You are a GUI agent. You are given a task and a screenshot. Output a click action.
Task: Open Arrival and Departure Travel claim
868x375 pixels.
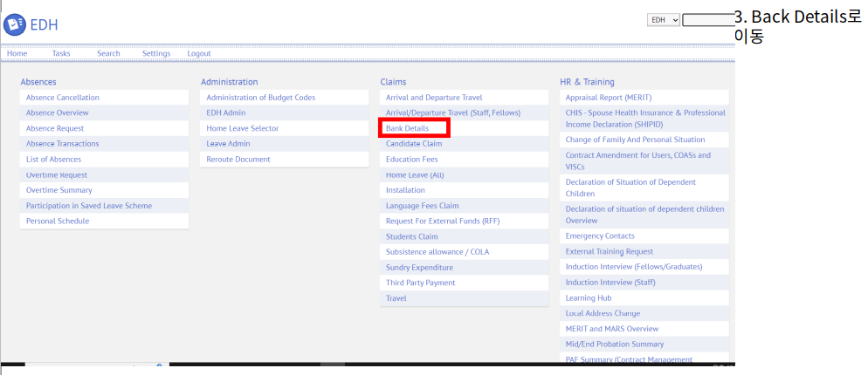pyautogui.click(x=434, y=98)
